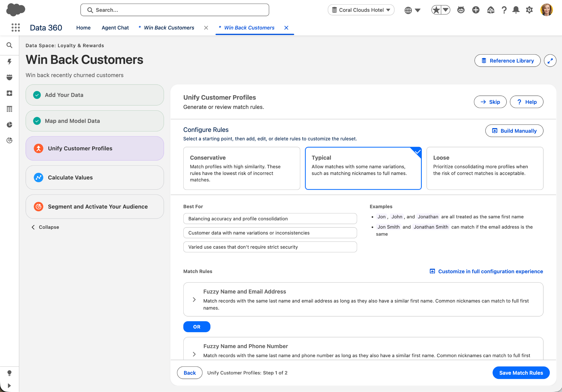Click "Data Space: Loyalty & Rewards" label
This screenshot has width=562, height=392.
65,46
